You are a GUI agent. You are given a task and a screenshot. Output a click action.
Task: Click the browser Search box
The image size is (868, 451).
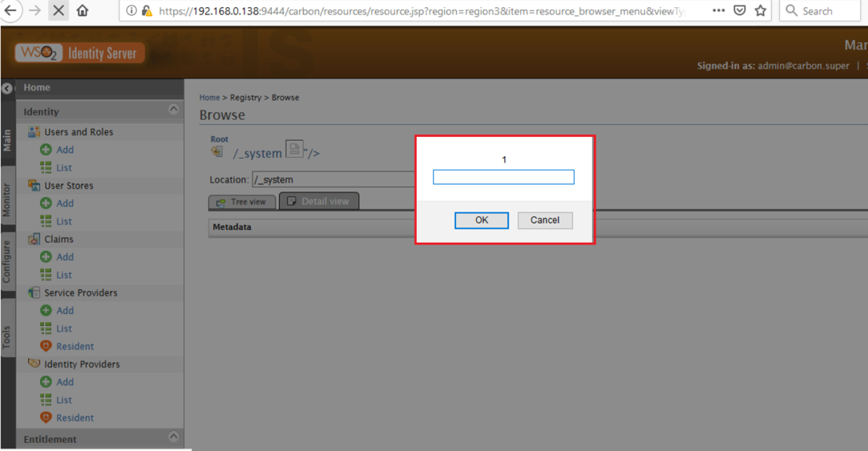pos(822,10)
